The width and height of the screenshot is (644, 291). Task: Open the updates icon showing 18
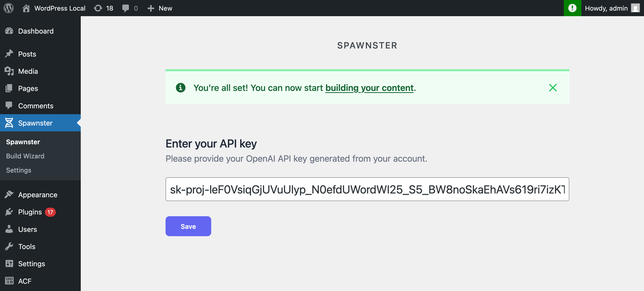(x=98, y=8)
